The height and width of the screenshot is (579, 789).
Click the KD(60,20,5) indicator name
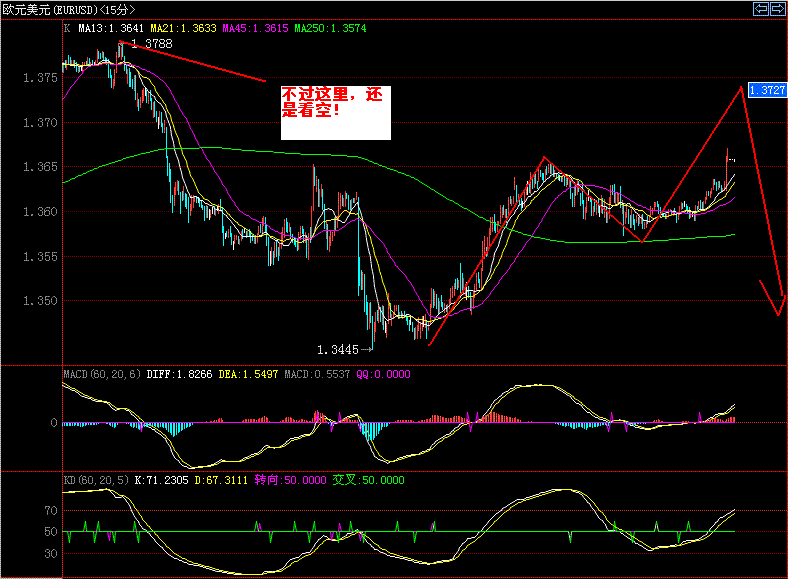point(96,480)
